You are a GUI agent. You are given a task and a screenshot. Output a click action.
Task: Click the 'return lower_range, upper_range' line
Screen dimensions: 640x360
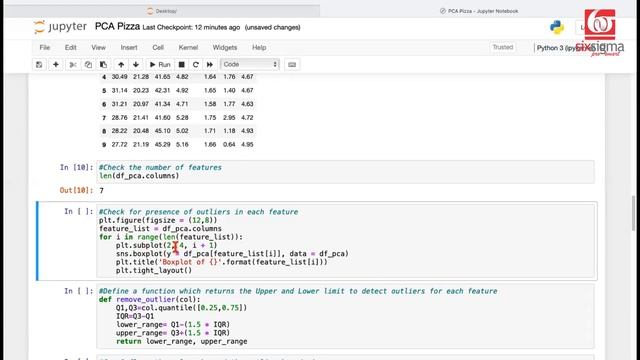pos(182,341)
